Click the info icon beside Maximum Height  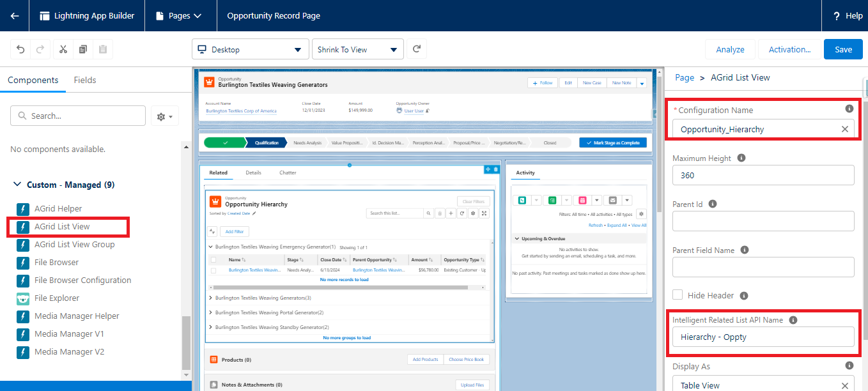741,158
